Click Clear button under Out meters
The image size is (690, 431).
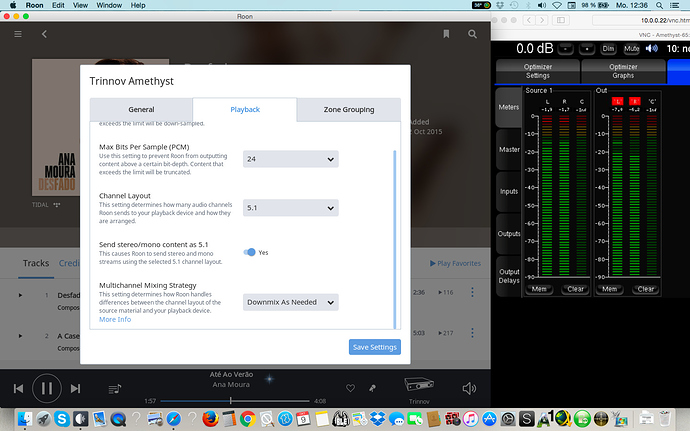pos(646,289)
